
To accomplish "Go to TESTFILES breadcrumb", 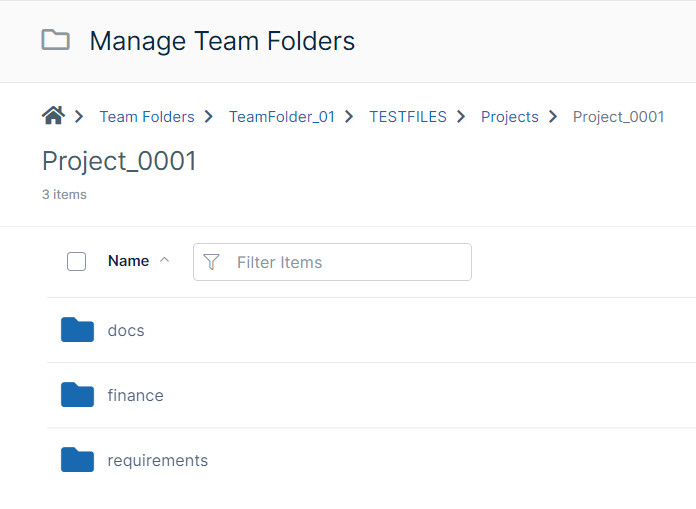I will tap(408, 117).
